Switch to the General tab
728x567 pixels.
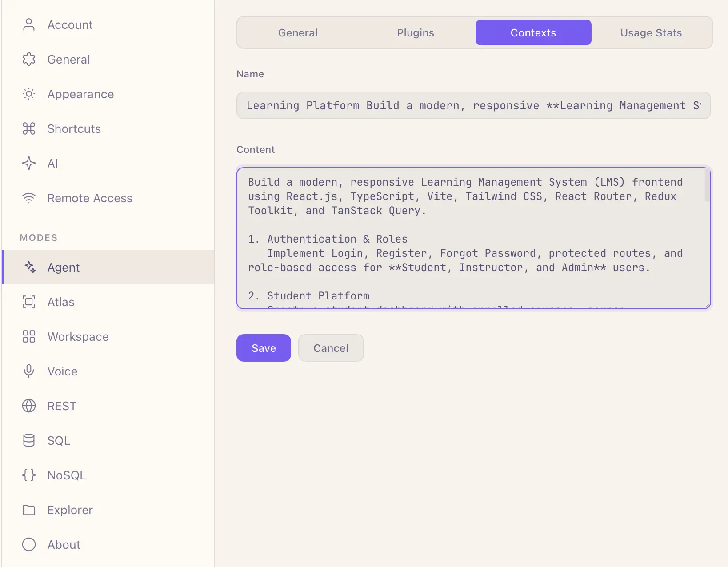coord(298,32)
